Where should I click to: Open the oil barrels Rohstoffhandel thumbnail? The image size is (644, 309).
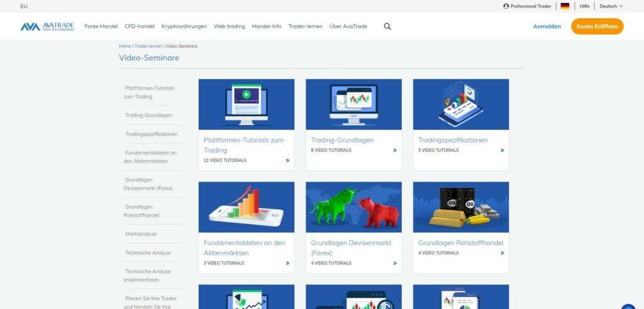pos(461,207)
